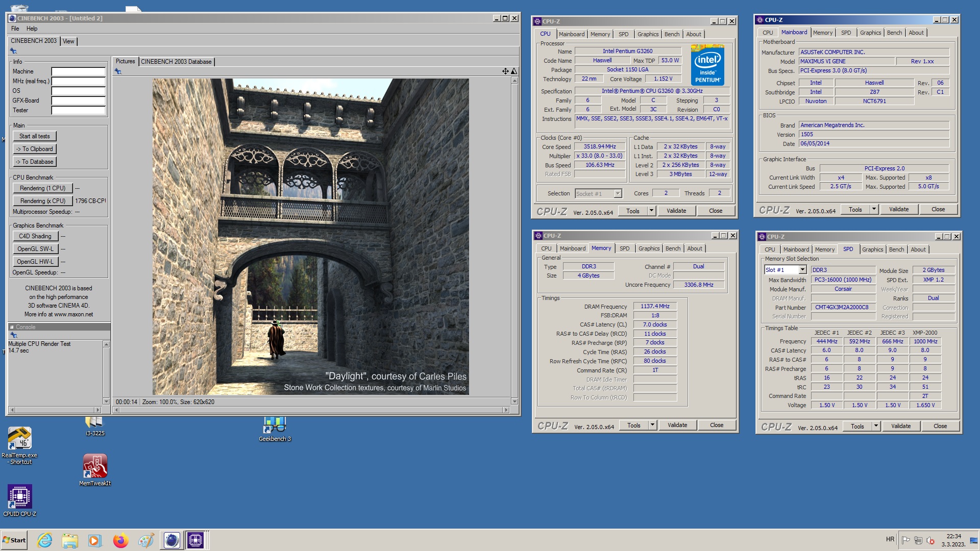Open Tools dropdown arrow in CPU-Z Memory window
This screenshot has height=551, width=980.
(652, 425)
